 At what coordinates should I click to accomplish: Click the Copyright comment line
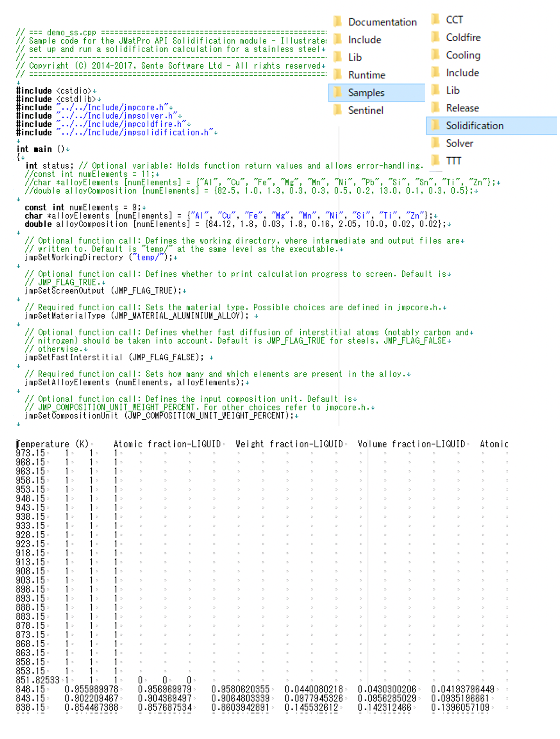169,66
